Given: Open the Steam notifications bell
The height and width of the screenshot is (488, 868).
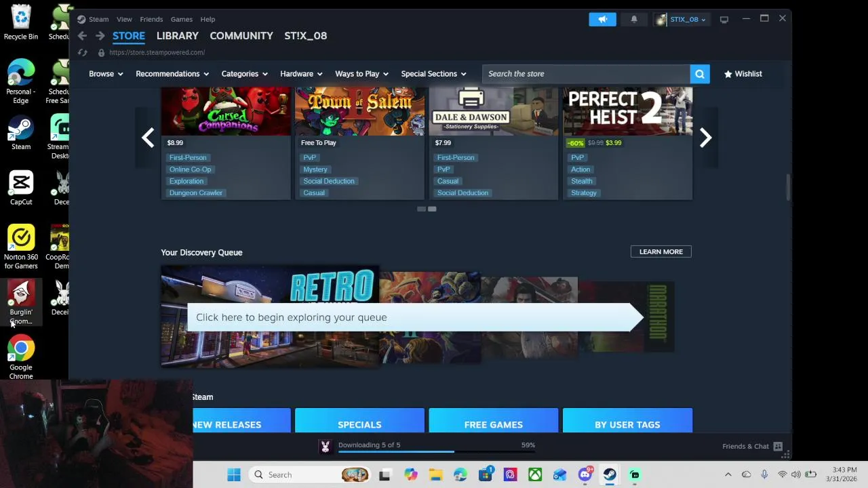Looking at the screenshot, I should tap(634, 19).
